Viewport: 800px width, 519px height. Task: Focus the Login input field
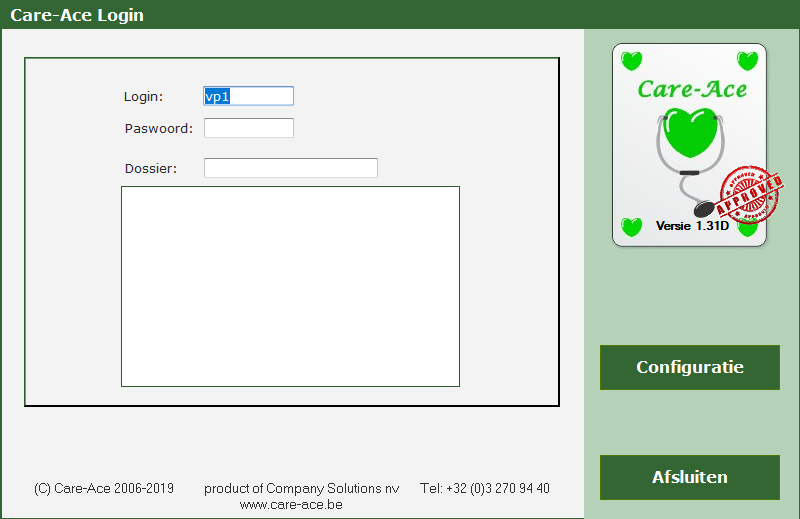pyautogui.click(x=248, y=96)
